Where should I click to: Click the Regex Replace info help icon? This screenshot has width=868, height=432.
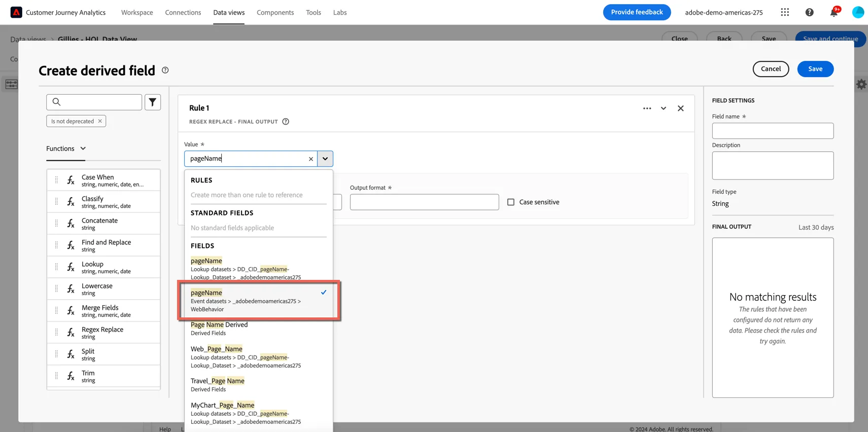point(286,122)
